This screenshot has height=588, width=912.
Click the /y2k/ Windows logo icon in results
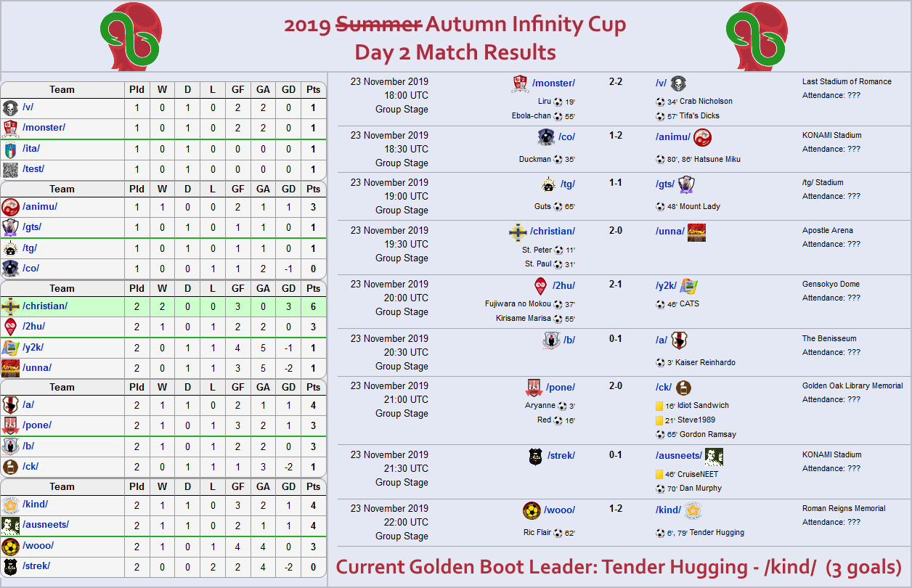pyautogui.click(x=688, y=286)
